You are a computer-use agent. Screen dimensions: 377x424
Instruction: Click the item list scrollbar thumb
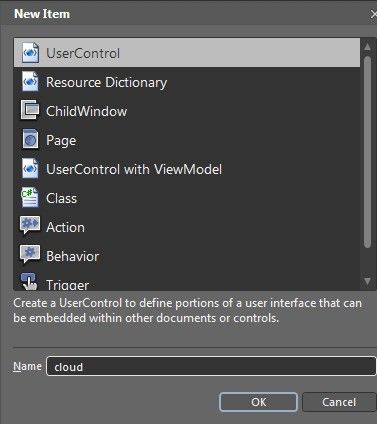367,152
